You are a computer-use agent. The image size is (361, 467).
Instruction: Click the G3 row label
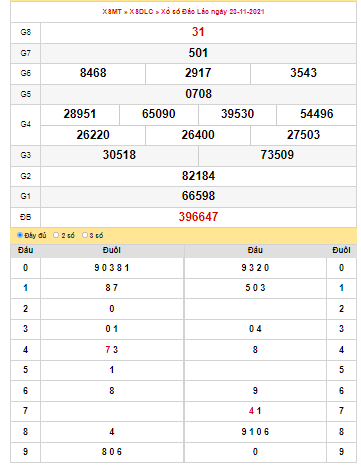click(26, 155)
